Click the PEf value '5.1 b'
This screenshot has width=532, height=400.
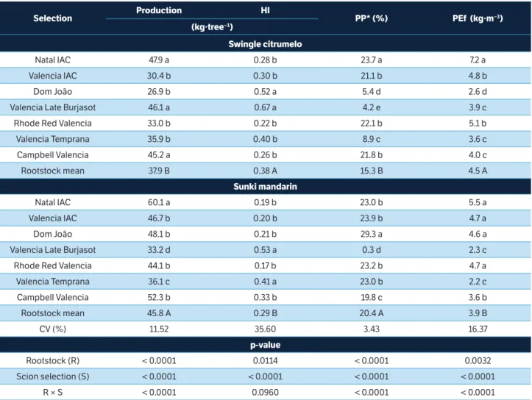click(478, 123)
